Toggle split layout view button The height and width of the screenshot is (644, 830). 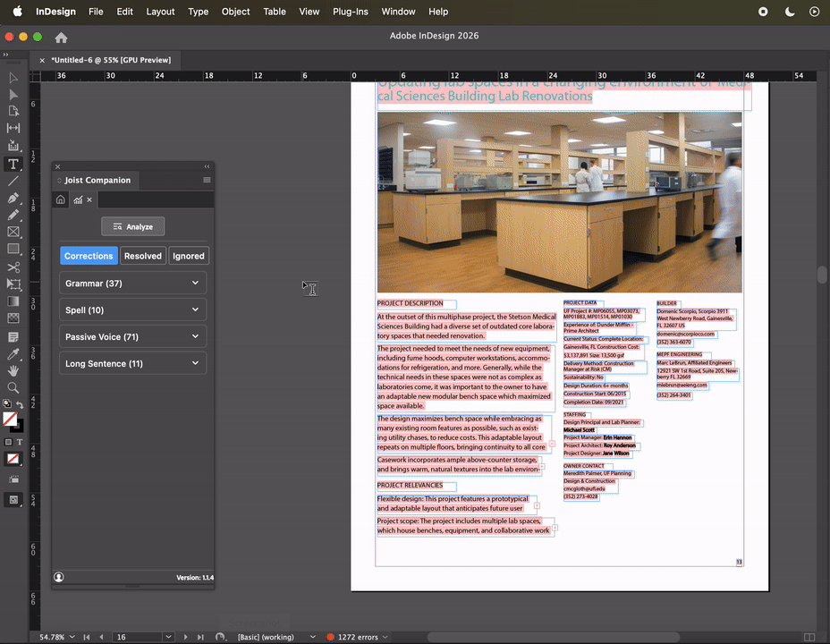(809, 637)
